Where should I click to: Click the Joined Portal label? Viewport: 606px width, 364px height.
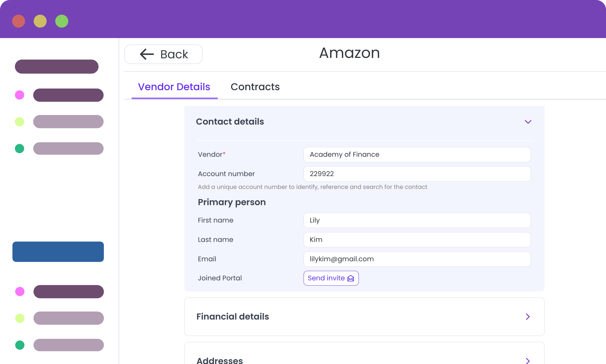pos(220,278)
